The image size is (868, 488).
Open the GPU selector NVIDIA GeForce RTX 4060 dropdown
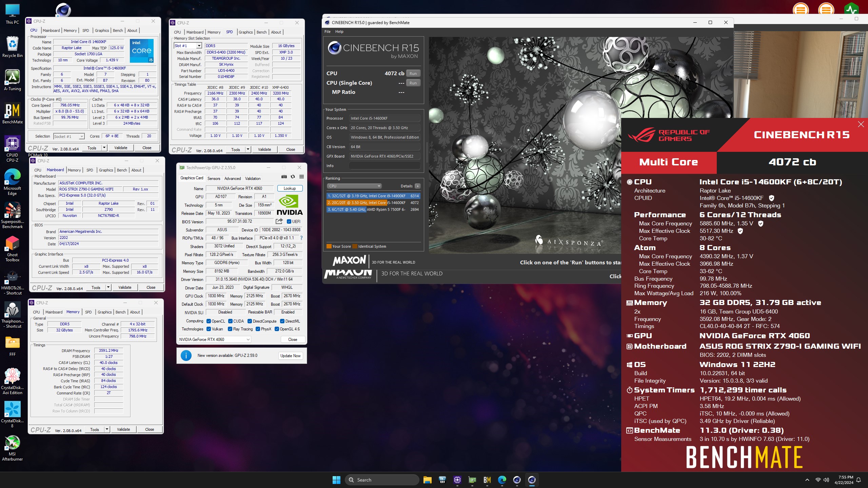(214, 340)
